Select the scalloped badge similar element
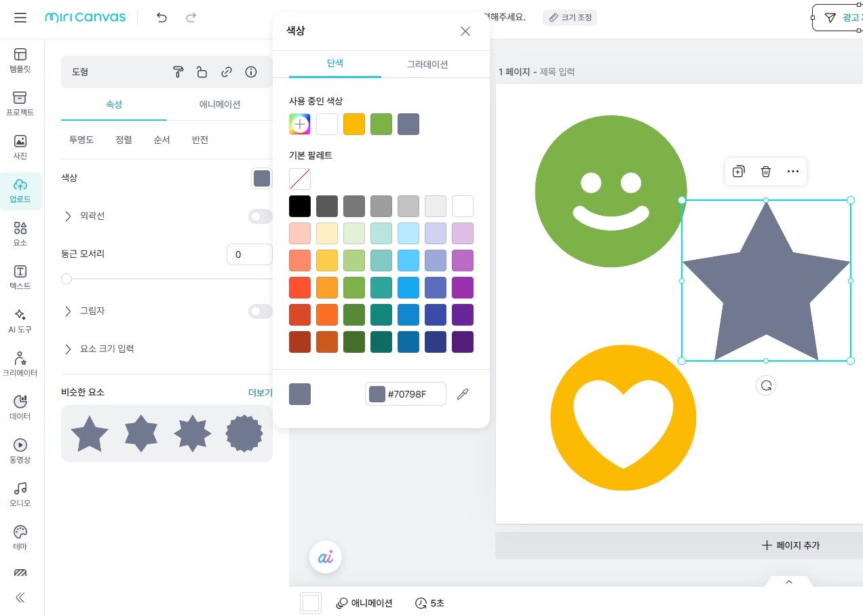Image resolution: width=863 pixels, height=616 pixels. tap(244, 434)
